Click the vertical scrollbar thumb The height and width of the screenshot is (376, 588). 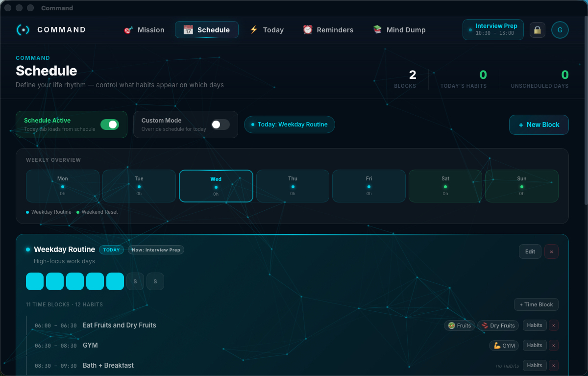586,111
